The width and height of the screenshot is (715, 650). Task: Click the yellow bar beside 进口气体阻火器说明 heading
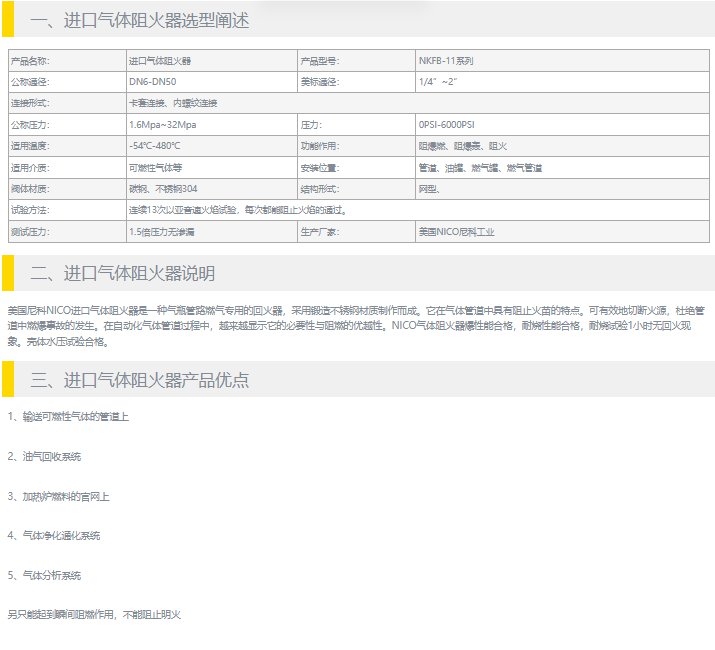pos(7,273)
